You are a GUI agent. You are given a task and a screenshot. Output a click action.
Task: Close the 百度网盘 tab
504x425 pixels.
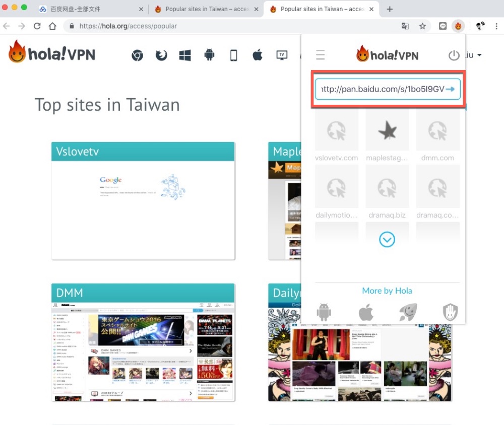[141, 10]
